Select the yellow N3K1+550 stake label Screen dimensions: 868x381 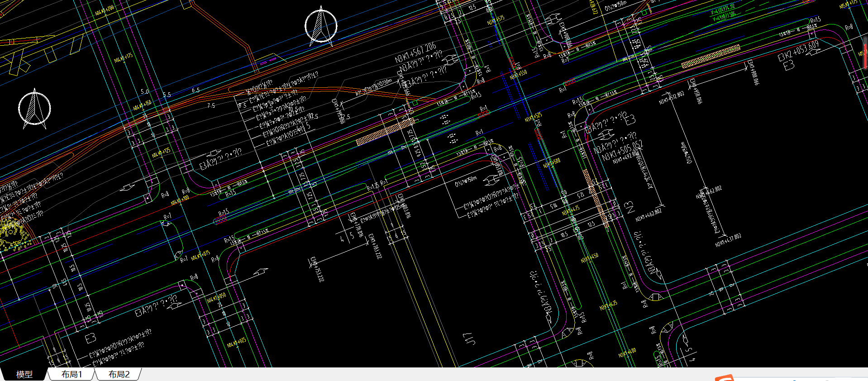(518, 75)
